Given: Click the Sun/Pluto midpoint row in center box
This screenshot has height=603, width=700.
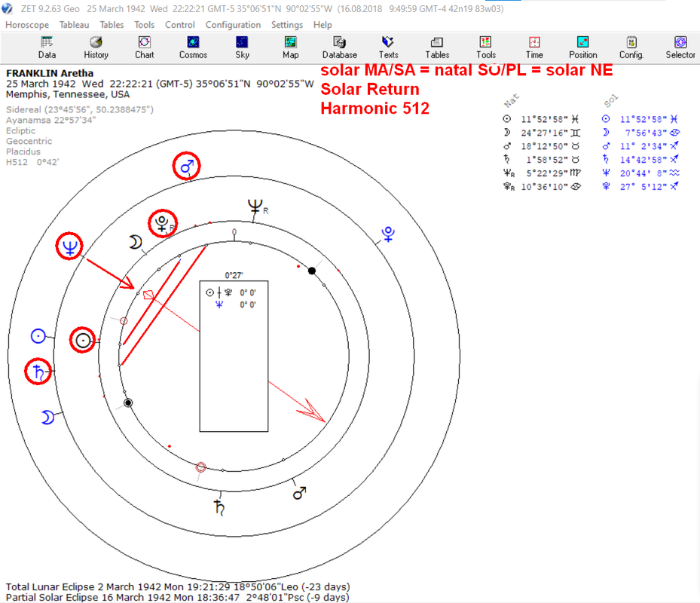Looking at the screenshot, I should pyautogui.click(x=231, y=293).
